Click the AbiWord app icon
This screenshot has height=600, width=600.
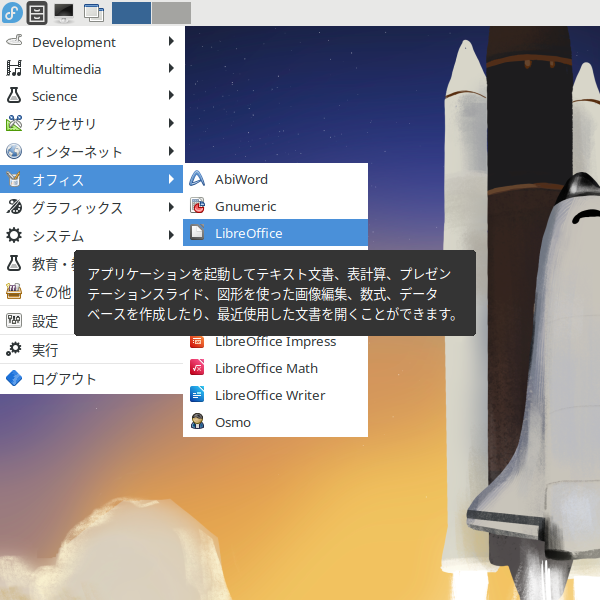pos(197,179)
